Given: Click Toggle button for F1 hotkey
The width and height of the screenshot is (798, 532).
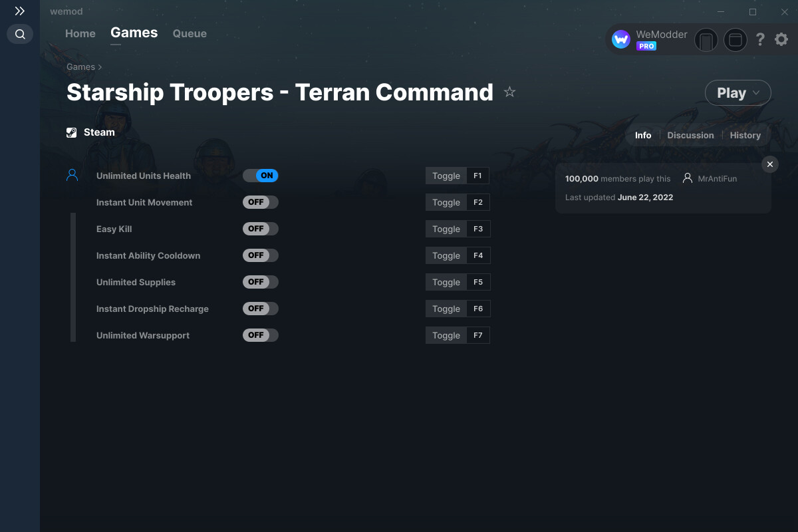Looking at the screenshot, I should coord(446,176).
